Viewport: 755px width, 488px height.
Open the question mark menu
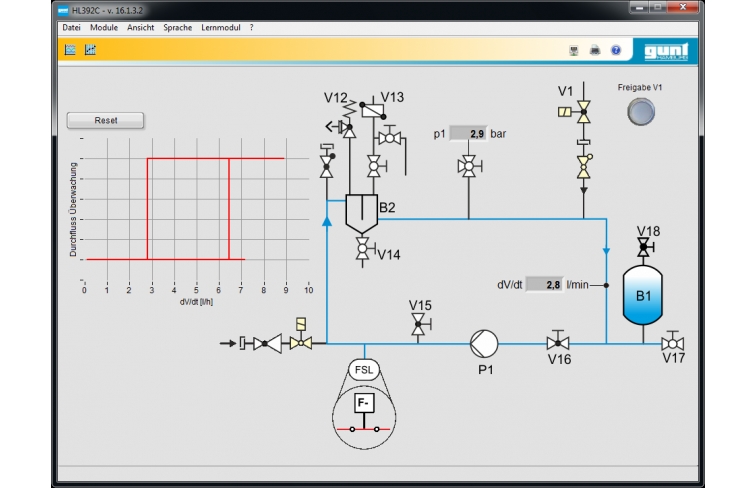tap(251, 27)
